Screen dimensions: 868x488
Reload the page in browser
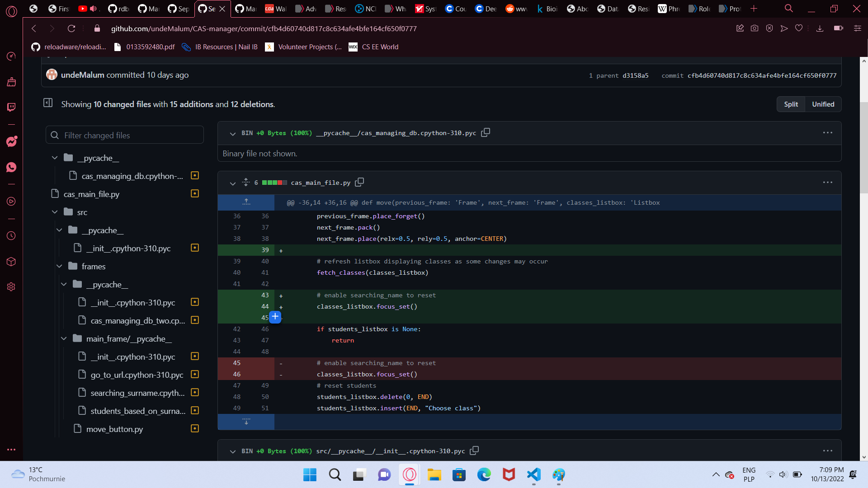[71, 28]
